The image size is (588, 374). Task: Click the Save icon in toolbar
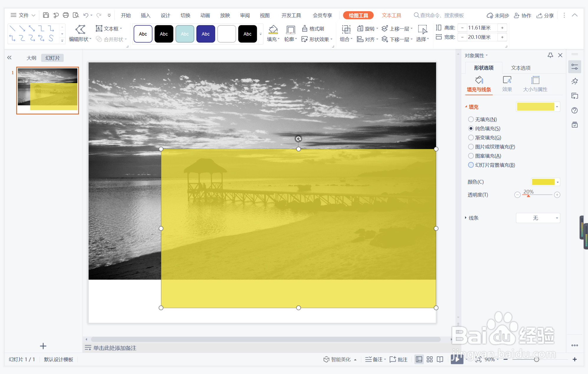coord(46,15)
